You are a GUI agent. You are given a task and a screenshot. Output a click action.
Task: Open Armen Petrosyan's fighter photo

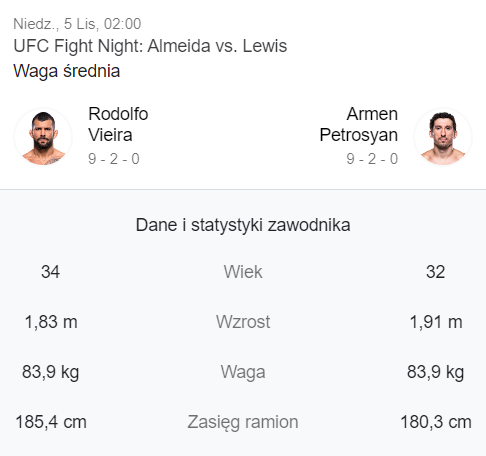tap(443, 137)
